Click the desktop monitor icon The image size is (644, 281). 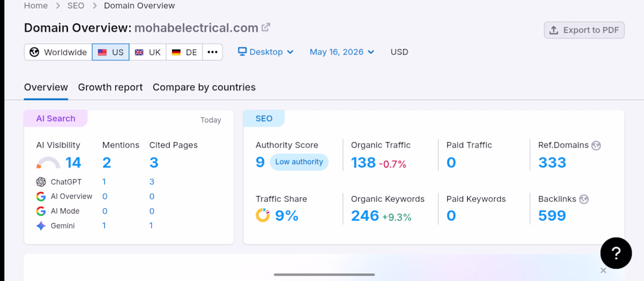click(242, 52)
